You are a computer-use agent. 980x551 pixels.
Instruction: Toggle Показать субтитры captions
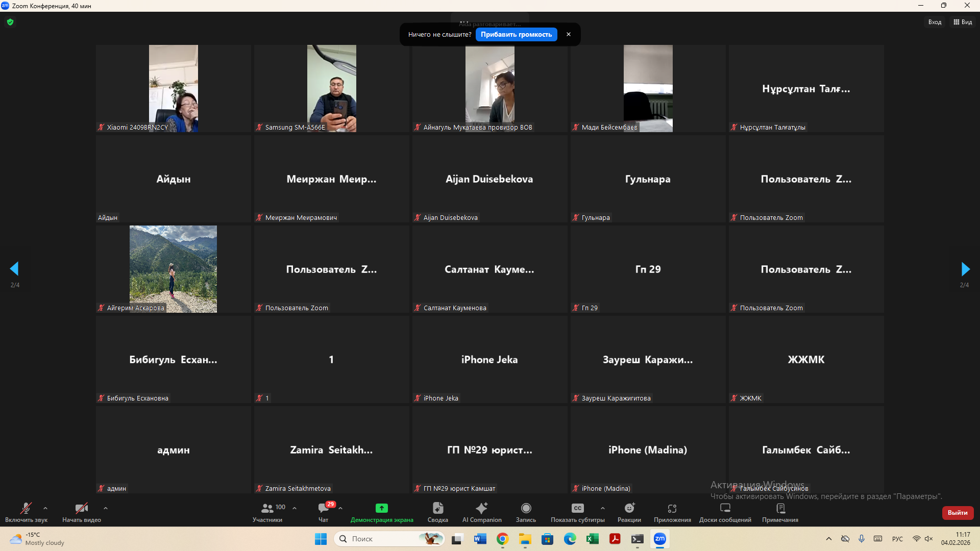tap(577, 508)
